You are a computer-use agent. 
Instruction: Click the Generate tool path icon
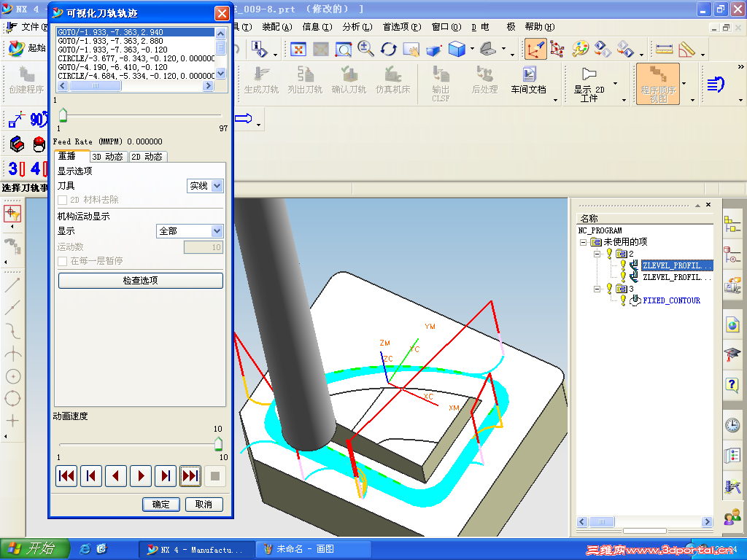(261, 81)
